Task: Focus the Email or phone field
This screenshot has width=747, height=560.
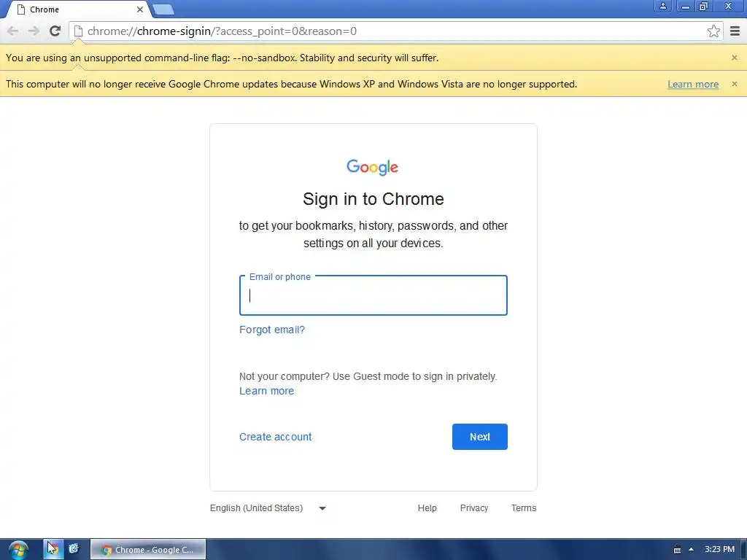Action: click(x=373, y=295)
